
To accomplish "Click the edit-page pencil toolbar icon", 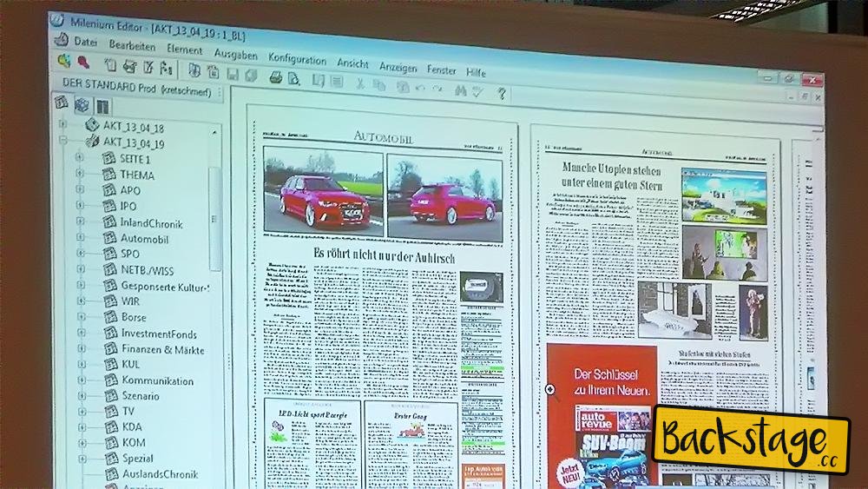I will (x=148, y=67).
